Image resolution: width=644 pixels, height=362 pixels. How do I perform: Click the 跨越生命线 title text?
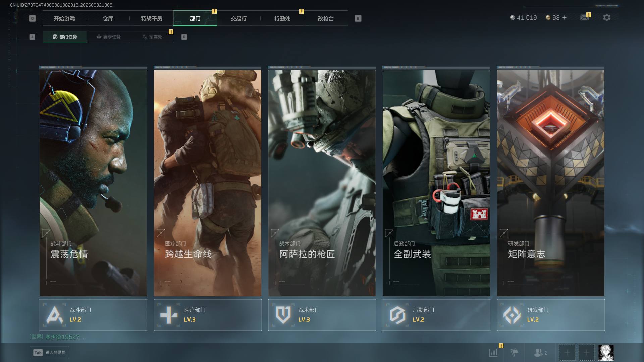[188, 254]
